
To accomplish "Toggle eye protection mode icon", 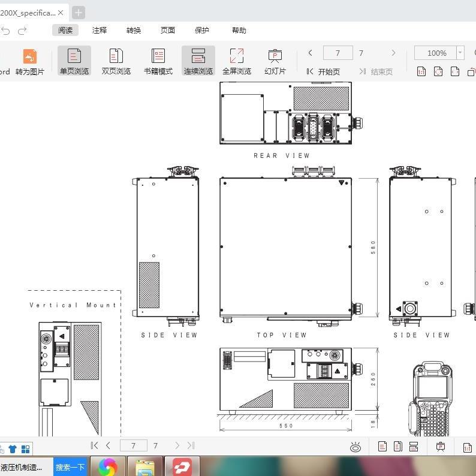I will pyautogui.click(x=355, y=447).
